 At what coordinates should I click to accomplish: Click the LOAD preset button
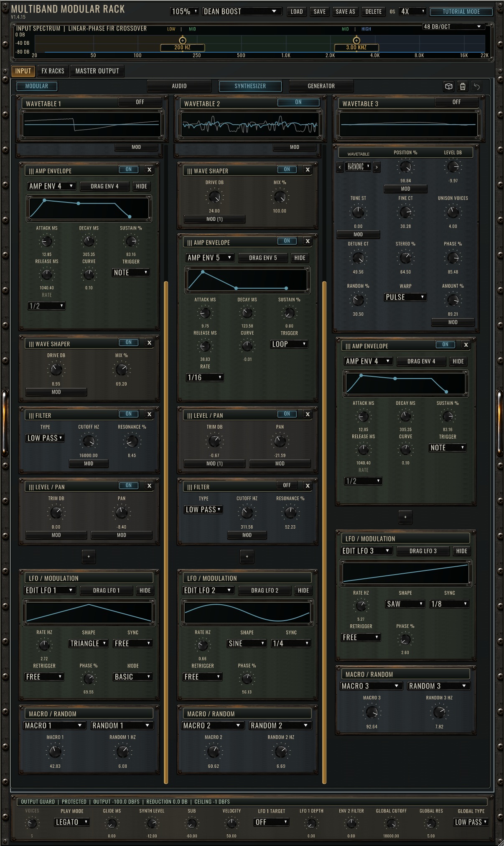[297, 12]
